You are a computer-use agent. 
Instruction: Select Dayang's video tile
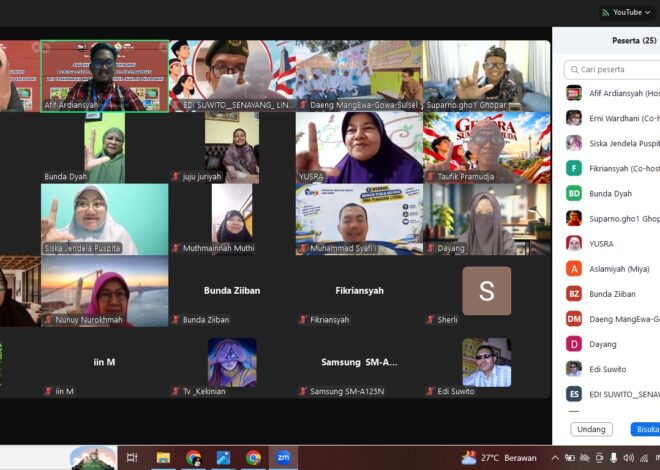487,219
